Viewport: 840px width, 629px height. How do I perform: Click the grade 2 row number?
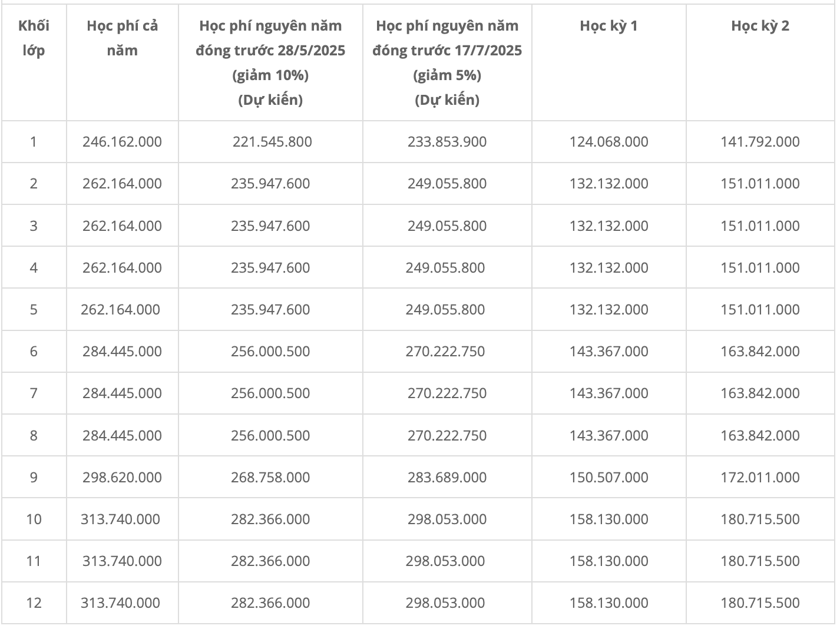click(34, 184)
